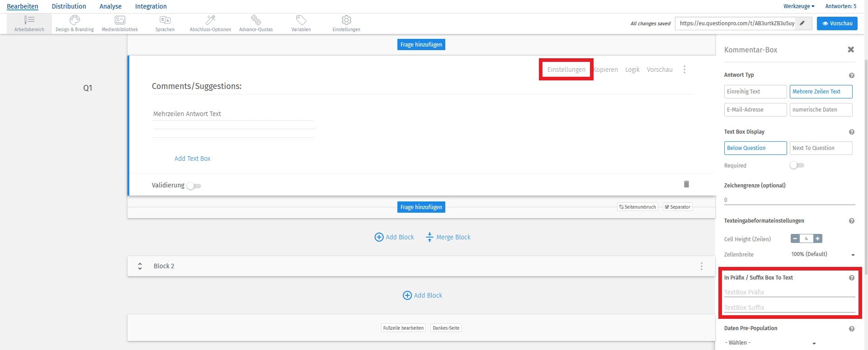Image resolution: width=868 pixels, height=350 pixels.
Task: Toggle the Required switch
Action: pos(797,165)
